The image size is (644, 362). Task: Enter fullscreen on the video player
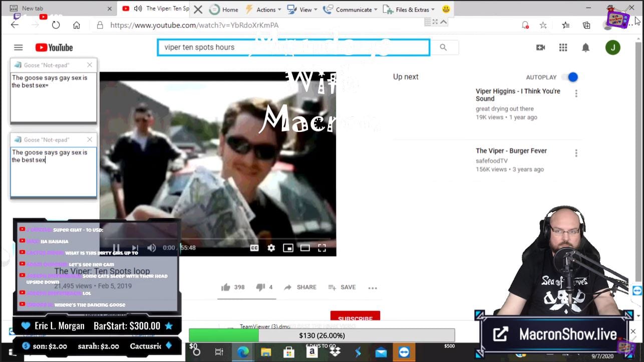(x=322, y=248)
